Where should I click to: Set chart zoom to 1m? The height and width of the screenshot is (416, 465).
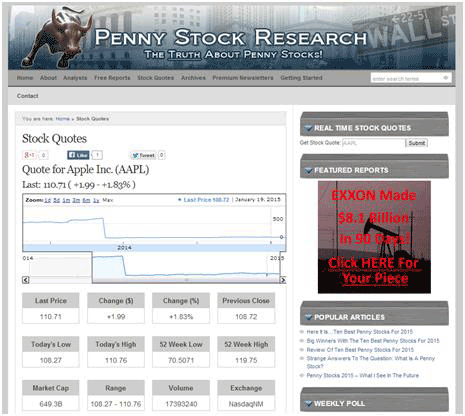pos(66,200)
